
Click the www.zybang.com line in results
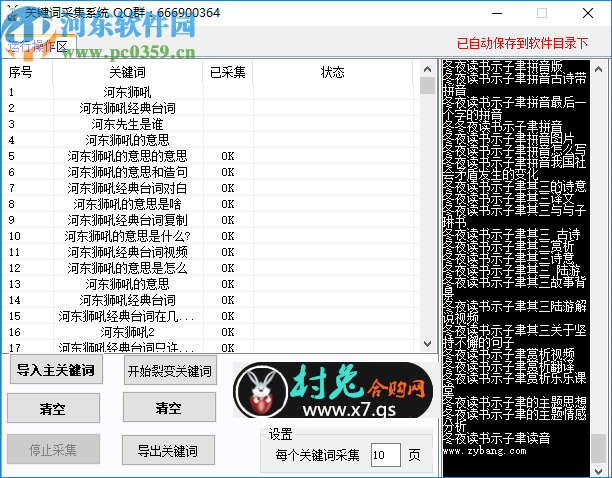[x=484, y=451]
